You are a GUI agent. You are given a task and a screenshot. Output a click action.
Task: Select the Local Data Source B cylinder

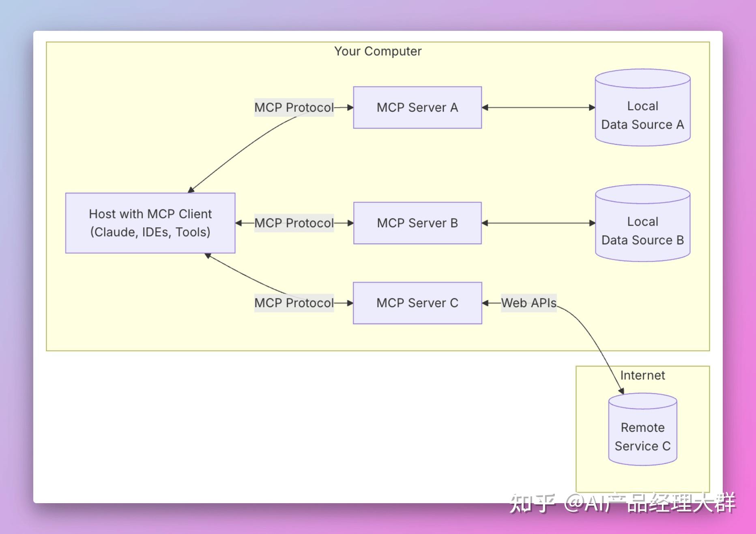tap(642, 223)
